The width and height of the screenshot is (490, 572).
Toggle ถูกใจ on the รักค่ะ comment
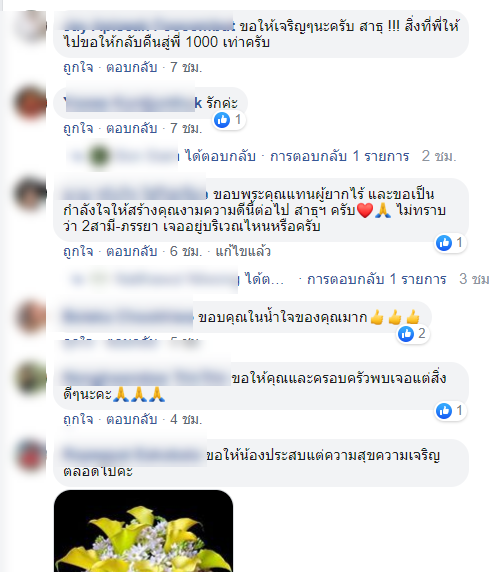(78, 128)
